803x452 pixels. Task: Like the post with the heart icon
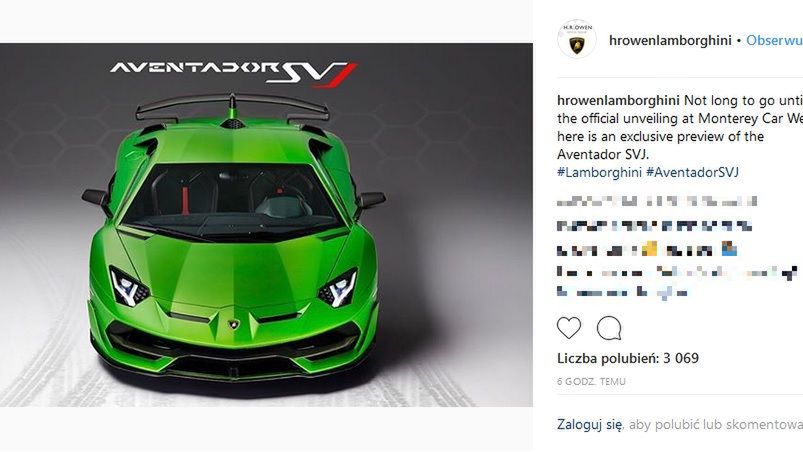coord(569,328)
